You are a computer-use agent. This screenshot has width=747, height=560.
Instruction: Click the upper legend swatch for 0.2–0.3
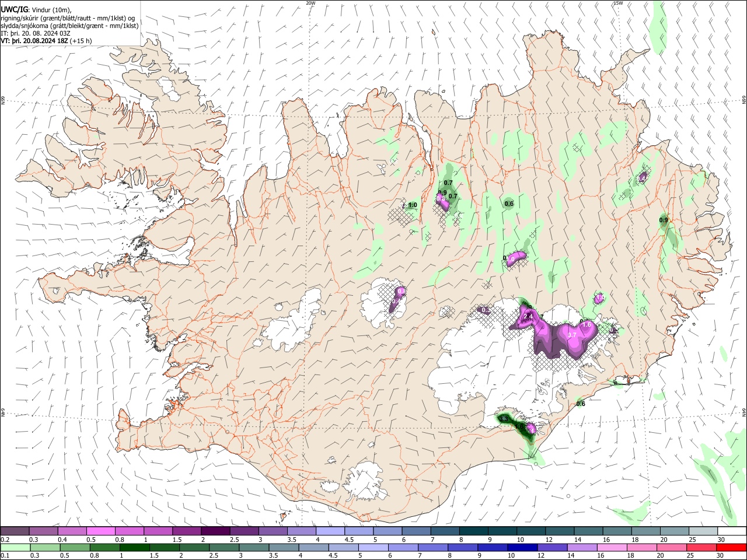point(15,531)
